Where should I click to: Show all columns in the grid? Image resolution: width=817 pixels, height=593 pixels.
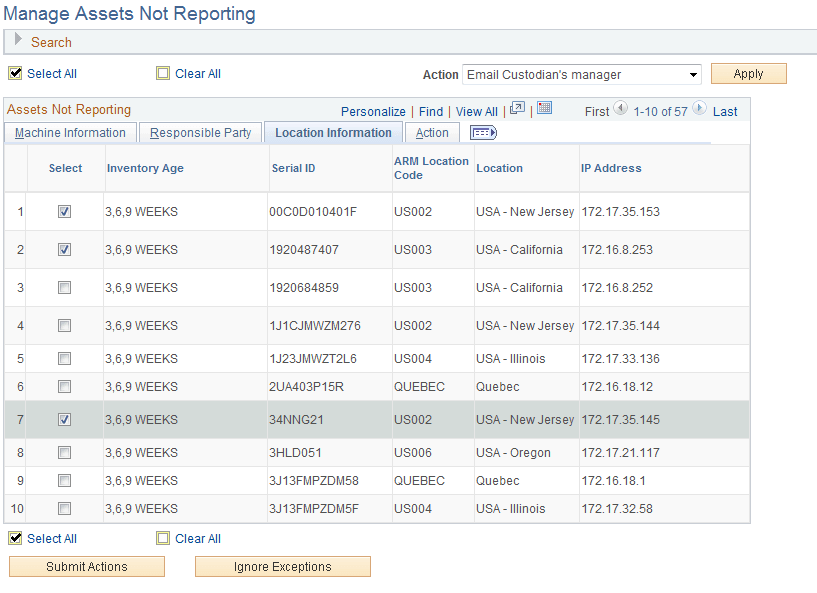[x=484, y=131]
